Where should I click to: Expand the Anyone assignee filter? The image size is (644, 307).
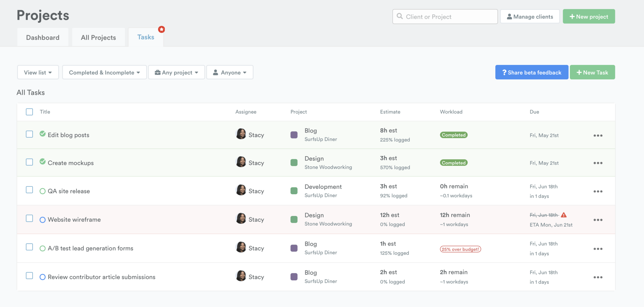pyautogui.click(x=230, y=72)
